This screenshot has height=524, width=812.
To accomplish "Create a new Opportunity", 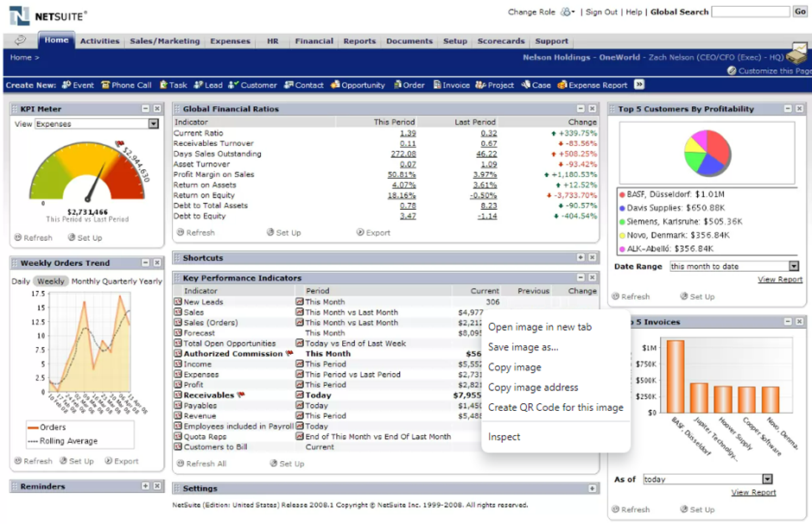I will [358, 85].
